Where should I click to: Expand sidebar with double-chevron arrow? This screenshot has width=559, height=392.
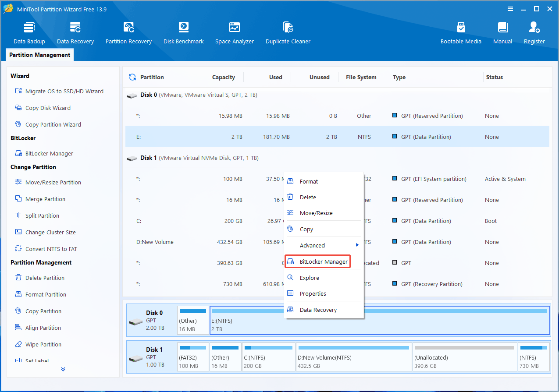(63, 369)
